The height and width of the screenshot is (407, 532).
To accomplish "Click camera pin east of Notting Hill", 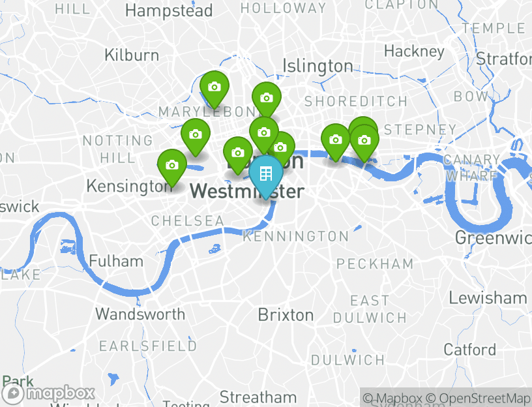I will [196, 137].
